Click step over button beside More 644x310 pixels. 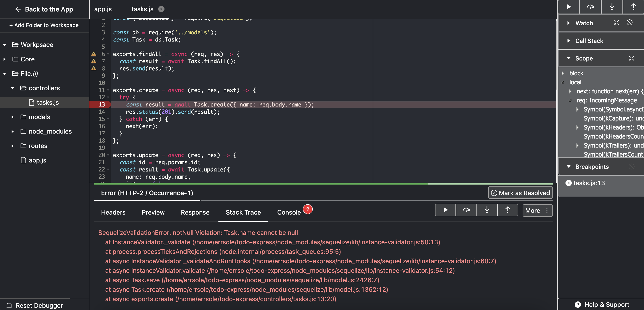(466, 210)
